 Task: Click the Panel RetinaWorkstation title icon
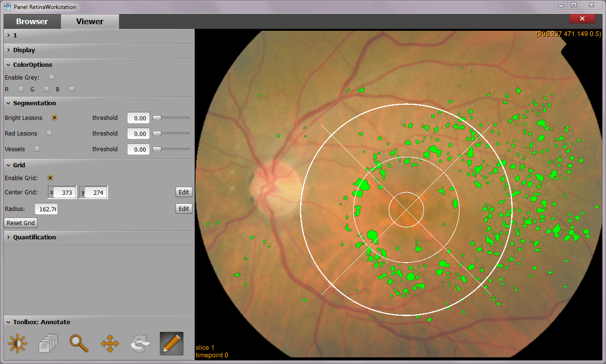pyautogui.click(x=7, y=7)
